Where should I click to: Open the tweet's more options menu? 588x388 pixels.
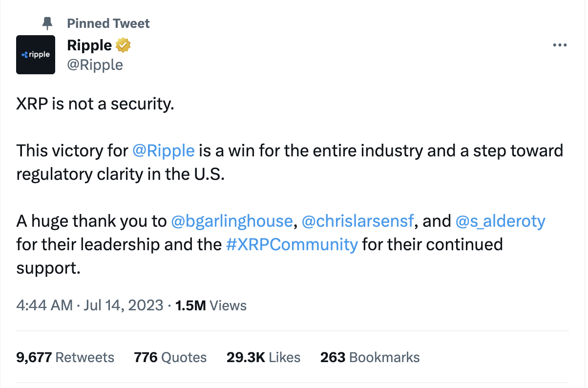click(x=559, y=45)
